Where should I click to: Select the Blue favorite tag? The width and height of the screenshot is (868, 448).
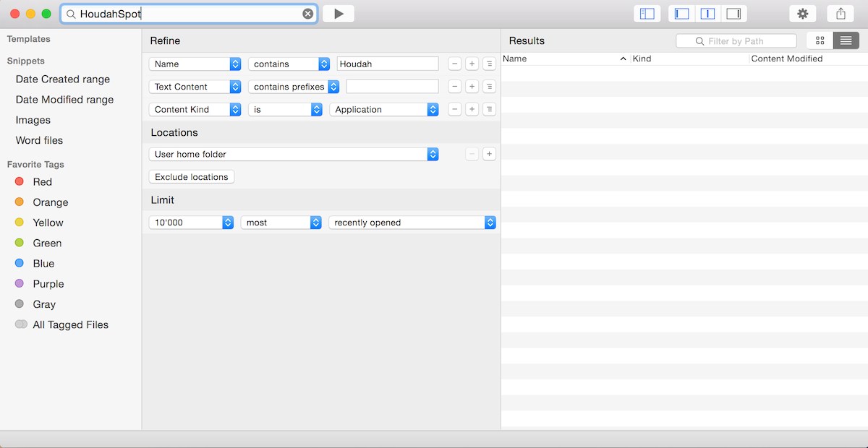(x=43, y=264)
